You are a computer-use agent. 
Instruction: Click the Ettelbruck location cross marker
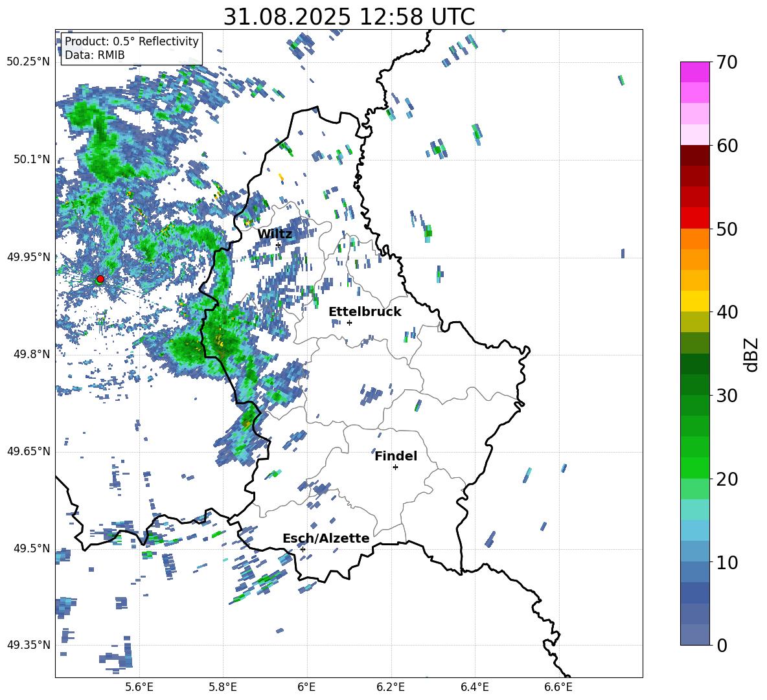coord(349,322)
